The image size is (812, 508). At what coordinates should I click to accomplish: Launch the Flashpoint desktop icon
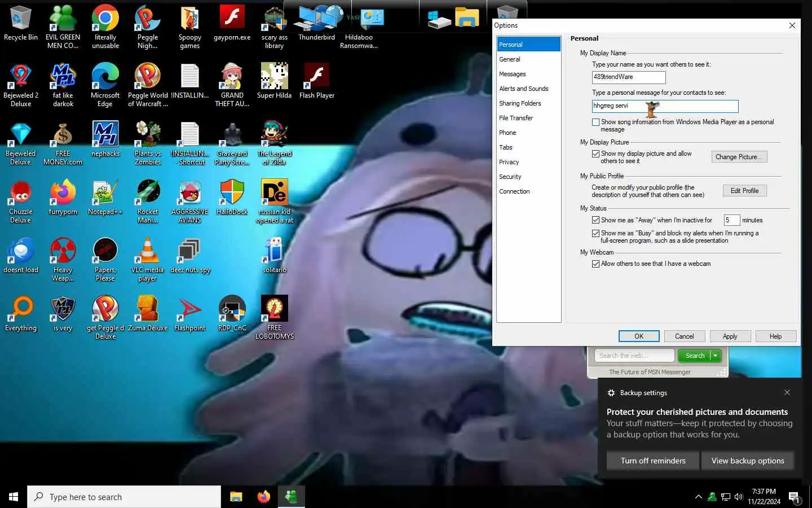[x=190, y=314]
